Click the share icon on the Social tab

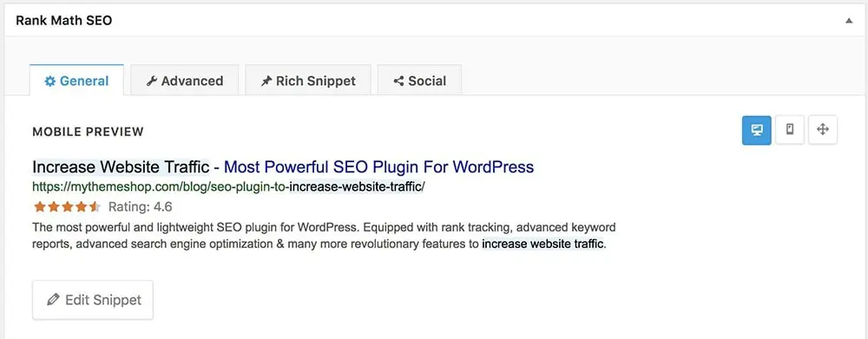pos(398,81)
